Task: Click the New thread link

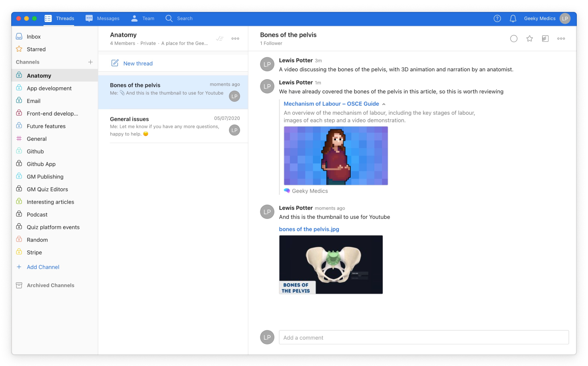Action: pos(138,63)
